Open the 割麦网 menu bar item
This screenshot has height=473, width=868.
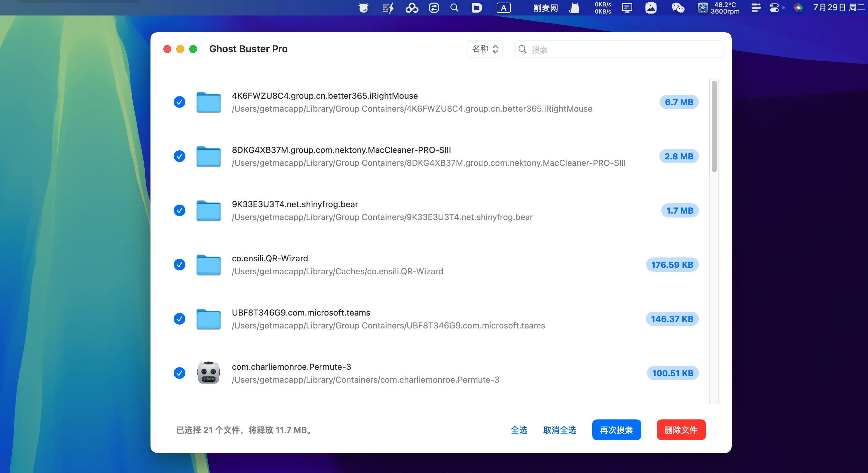545,8
